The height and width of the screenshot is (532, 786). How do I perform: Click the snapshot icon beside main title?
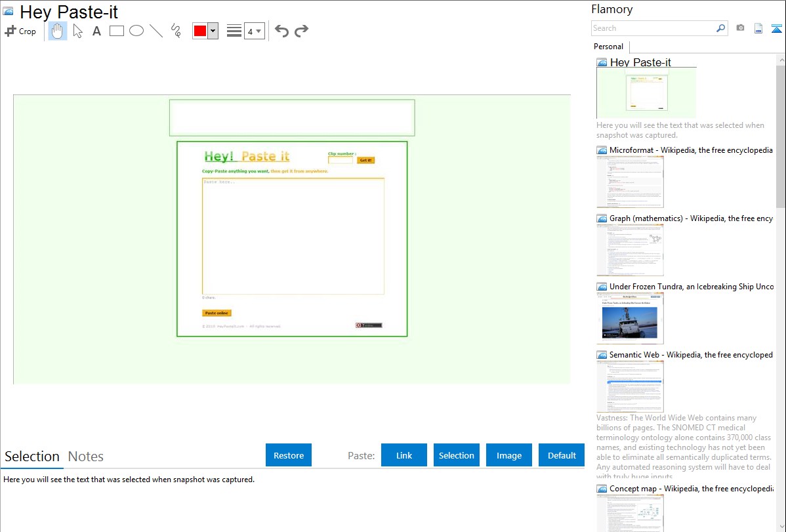8,11
